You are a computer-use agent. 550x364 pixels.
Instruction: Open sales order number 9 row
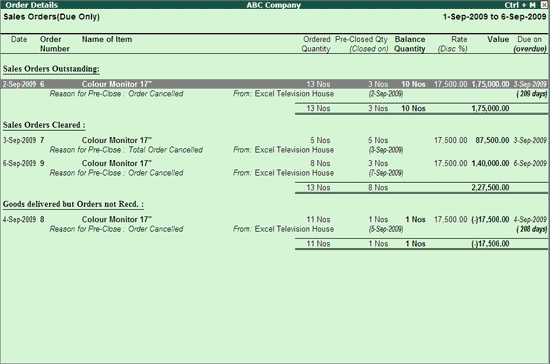point(275,163)
